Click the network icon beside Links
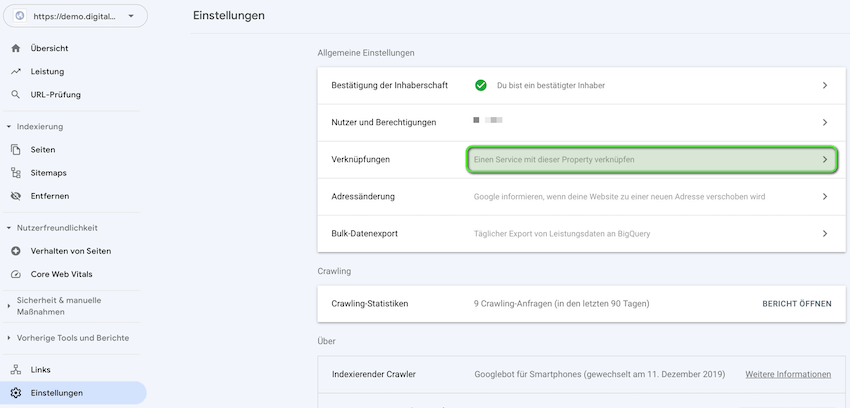The width and height of the screenshot is (850, 408). click(16, 370)
